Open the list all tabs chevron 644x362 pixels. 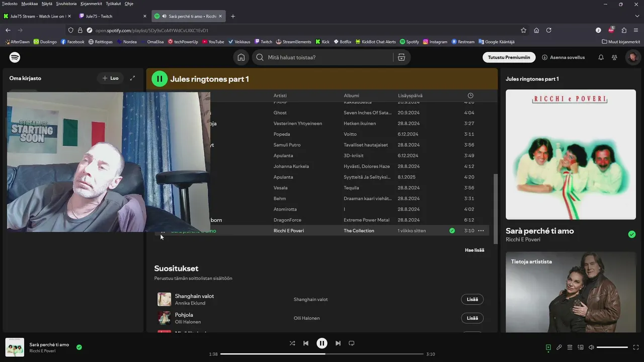(636, 16)
